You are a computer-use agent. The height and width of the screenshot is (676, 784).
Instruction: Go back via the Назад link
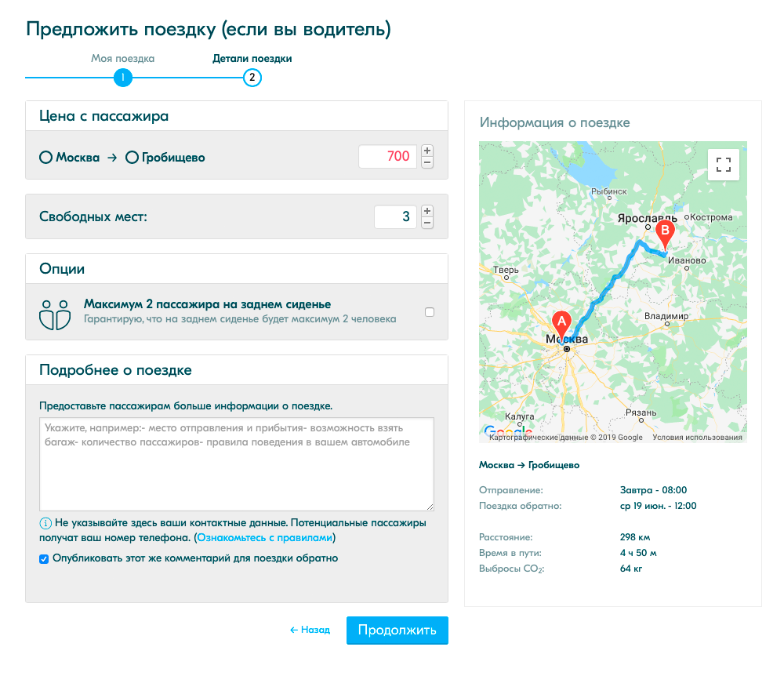310,630
